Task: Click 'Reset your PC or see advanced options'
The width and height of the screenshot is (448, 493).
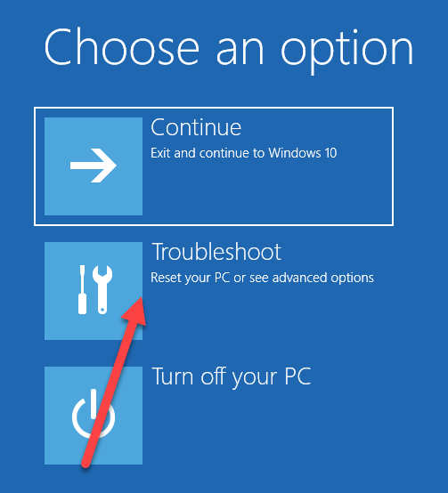Action: (x=262, y=278)
